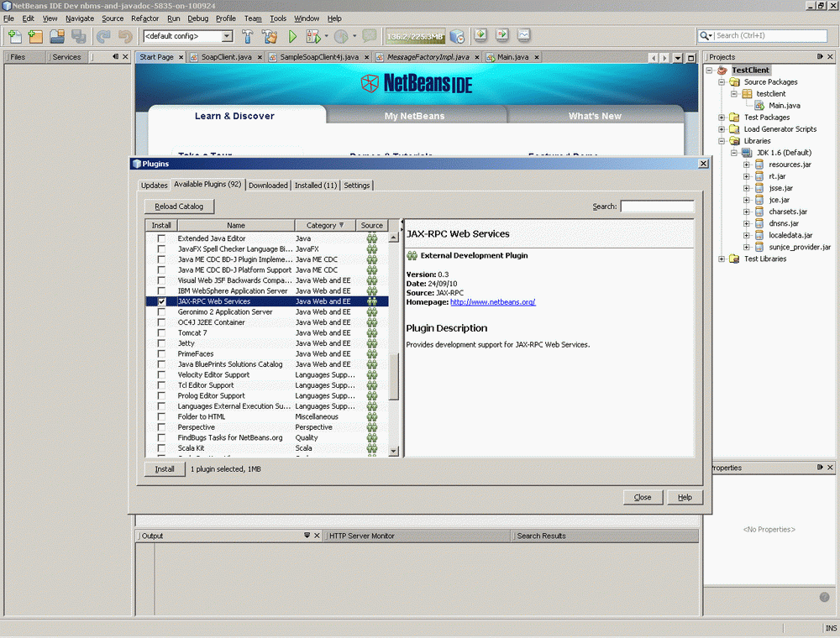Open the default config combo box
Image resolution: width=840 pixels, height=638 pixels.
[227, 36]
